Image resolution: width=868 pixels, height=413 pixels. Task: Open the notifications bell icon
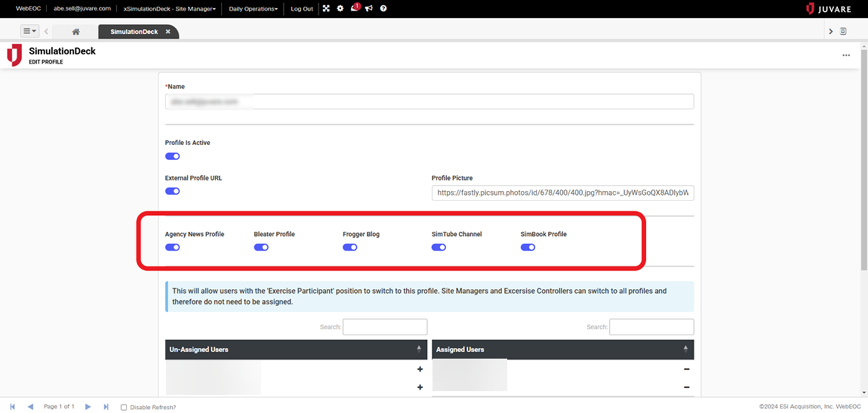coord(355,9)
